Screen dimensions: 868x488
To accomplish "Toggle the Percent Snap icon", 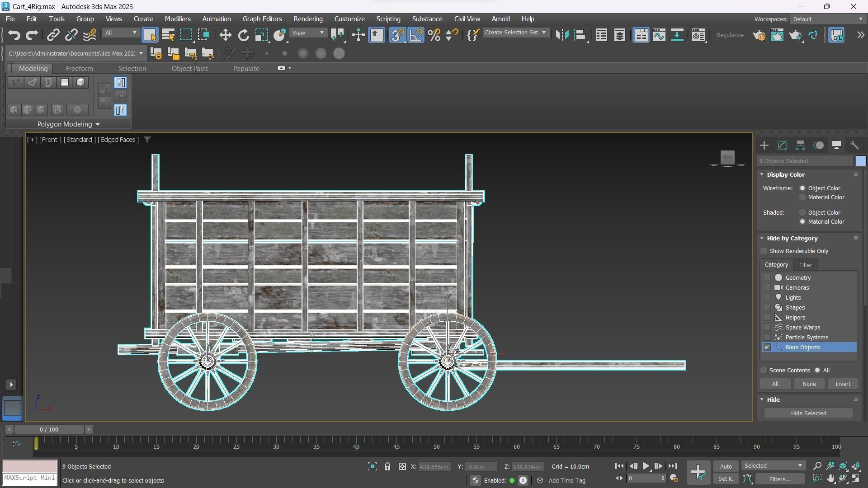I will pyautogui.click(x=434, y=35).
